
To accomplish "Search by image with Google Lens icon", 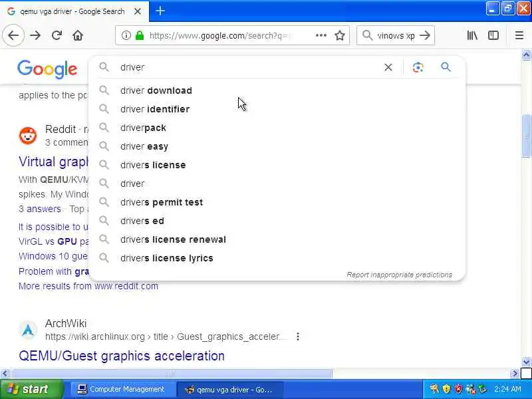I will (418, 67).
